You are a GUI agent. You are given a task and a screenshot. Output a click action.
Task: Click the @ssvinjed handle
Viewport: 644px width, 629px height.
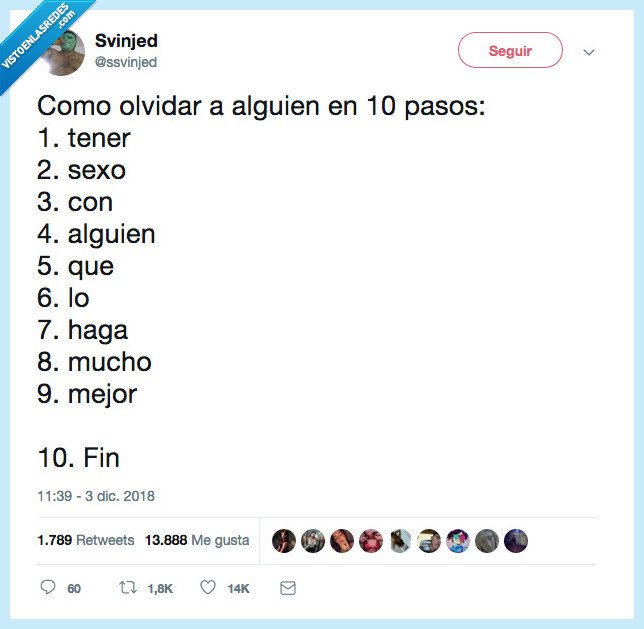(x=126, y=62)
